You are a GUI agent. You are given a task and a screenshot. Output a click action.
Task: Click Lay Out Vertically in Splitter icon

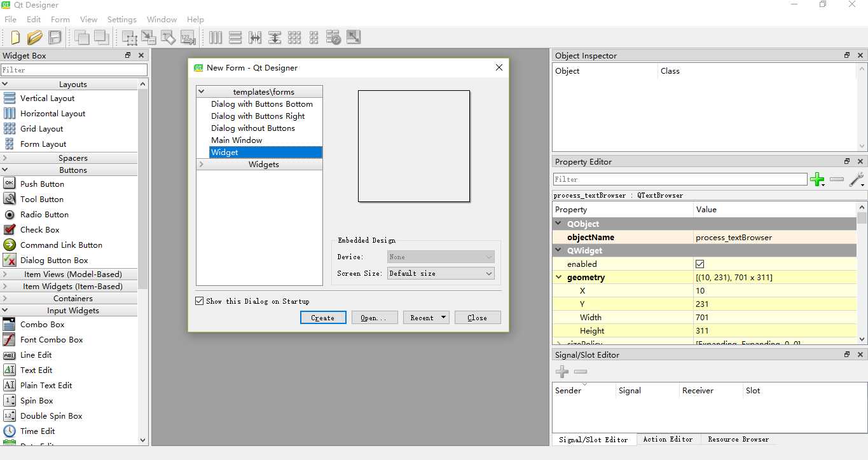(275, 37)
